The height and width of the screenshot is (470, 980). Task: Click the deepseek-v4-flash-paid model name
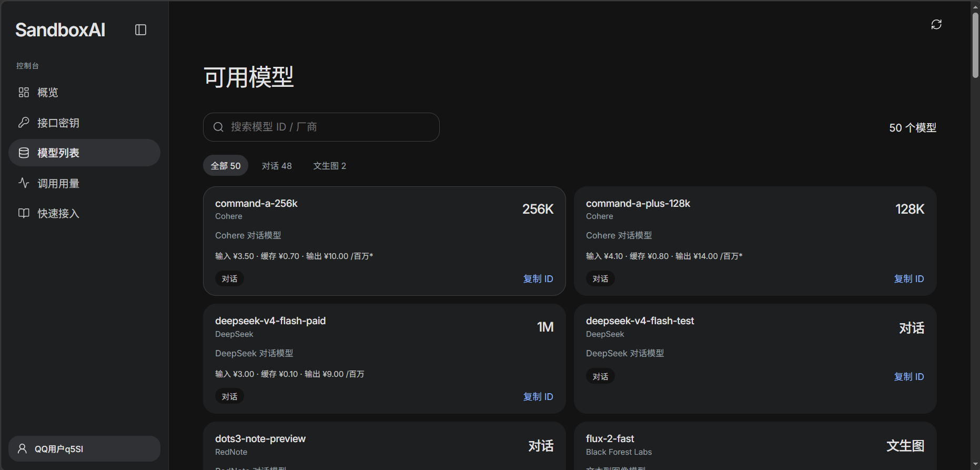(x=270, y=321)
